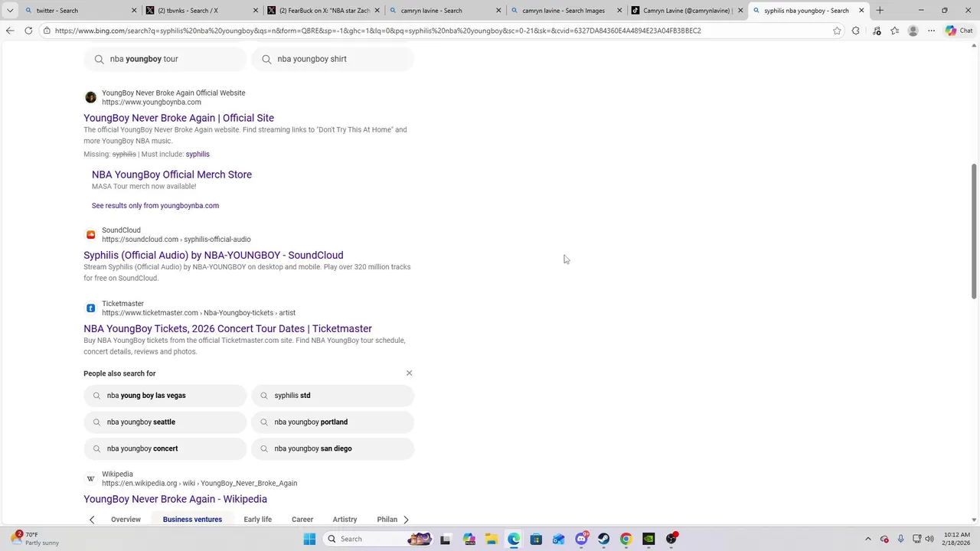
Task: Search 'nba youngboy concert' related query
Action: pyautogui.click(x=165, y=449)
